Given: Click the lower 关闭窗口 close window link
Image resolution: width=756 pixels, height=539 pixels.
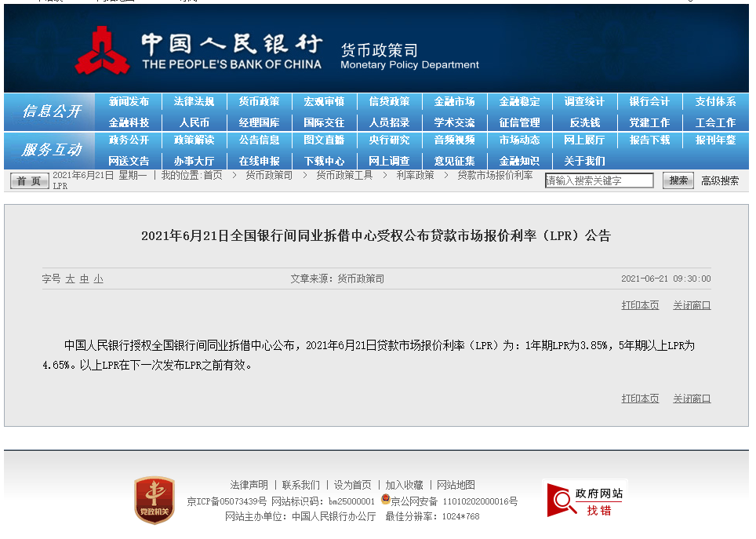Looking at the screenshot, I should pyautogui.click(x=691, y=399).
